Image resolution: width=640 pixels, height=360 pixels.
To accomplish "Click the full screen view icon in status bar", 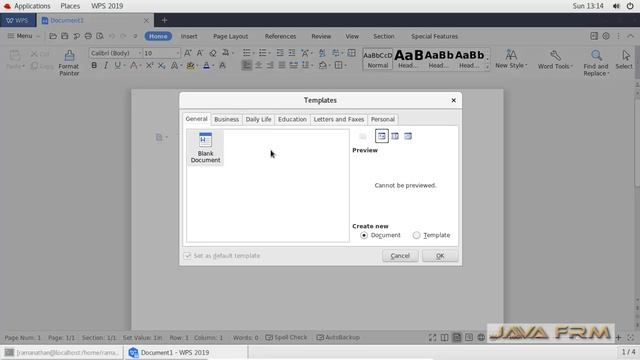I will click(x=432, y=338).
